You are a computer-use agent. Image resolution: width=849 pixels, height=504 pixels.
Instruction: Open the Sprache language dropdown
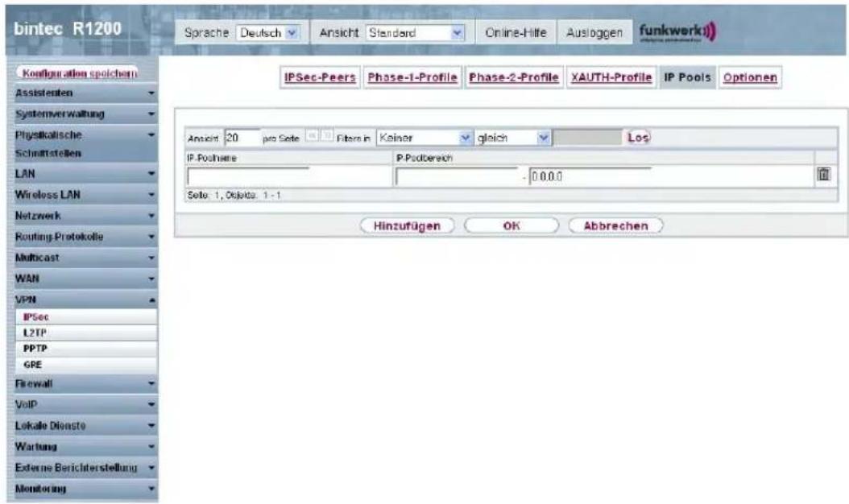pyautogui.click(x=268, y=33)
